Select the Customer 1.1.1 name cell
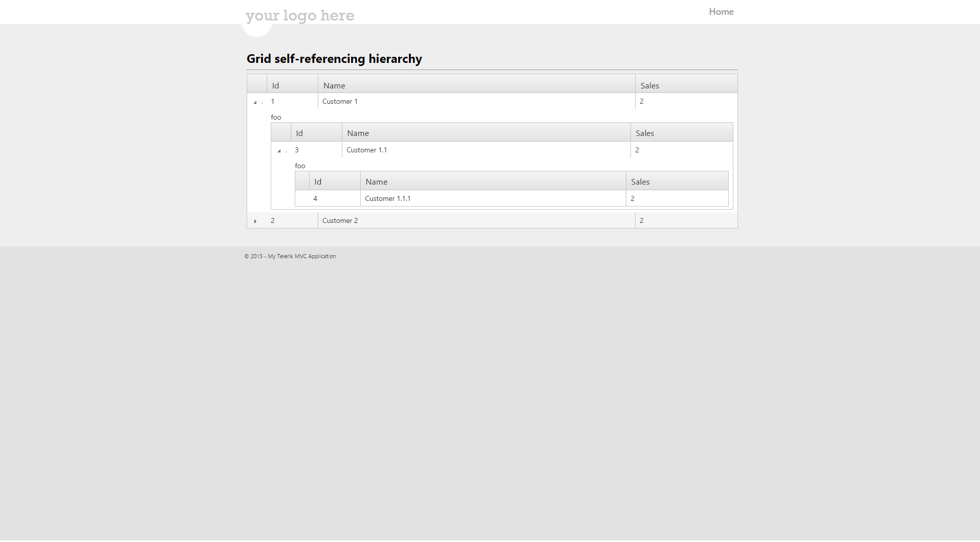Screen dimensions: 980x542 [x=493, y=198]
